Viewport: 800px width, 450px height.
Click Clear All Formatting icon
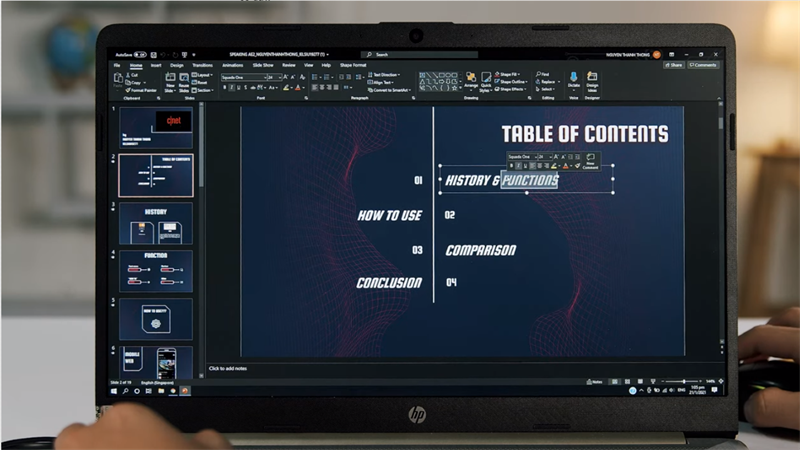click(x=302, y=77)
